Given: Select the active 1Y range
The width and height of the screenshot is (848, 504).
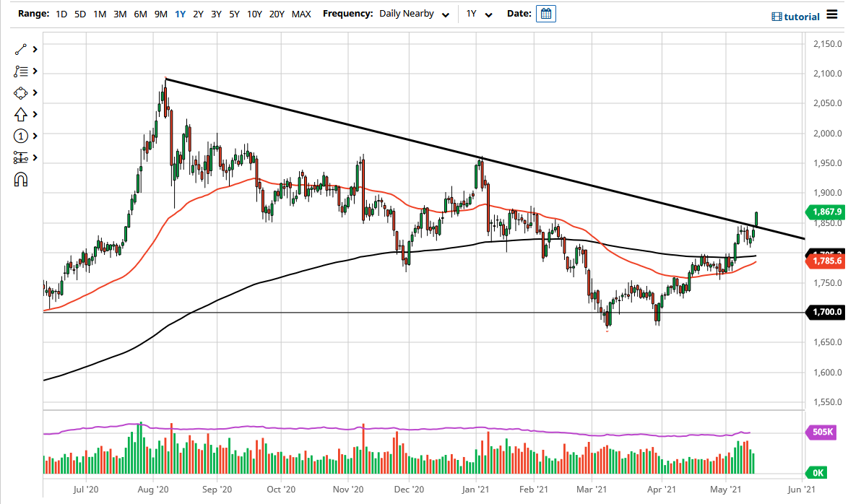Looking at the screenshot, I should coord(180,14).
